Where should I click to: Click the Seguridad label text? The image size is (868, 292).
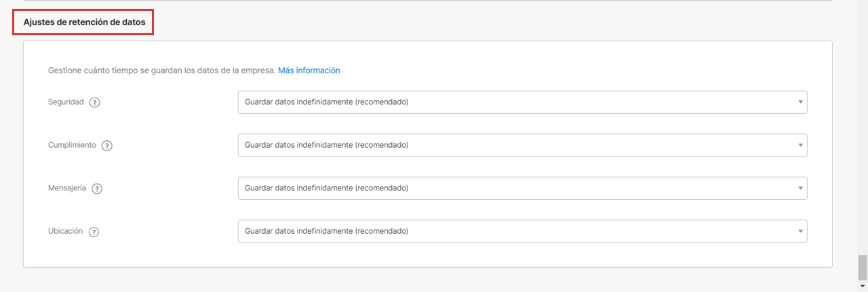66,102
